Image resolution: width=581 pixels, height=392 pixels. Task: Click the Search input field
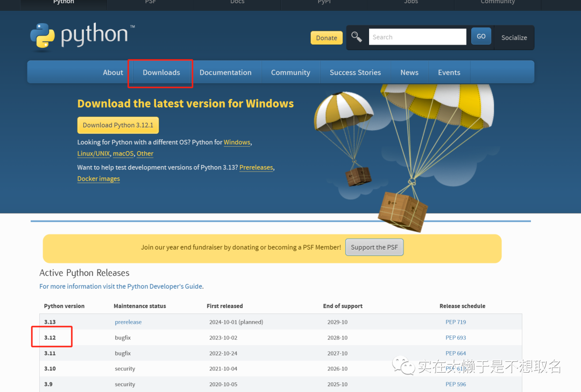(417, 37)
